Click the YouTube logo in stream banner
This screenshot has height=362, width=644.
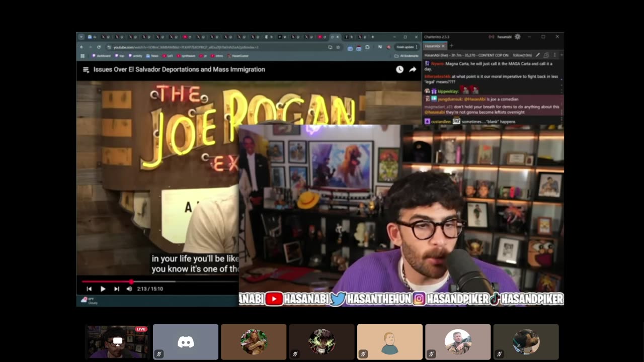coord(274,299)
